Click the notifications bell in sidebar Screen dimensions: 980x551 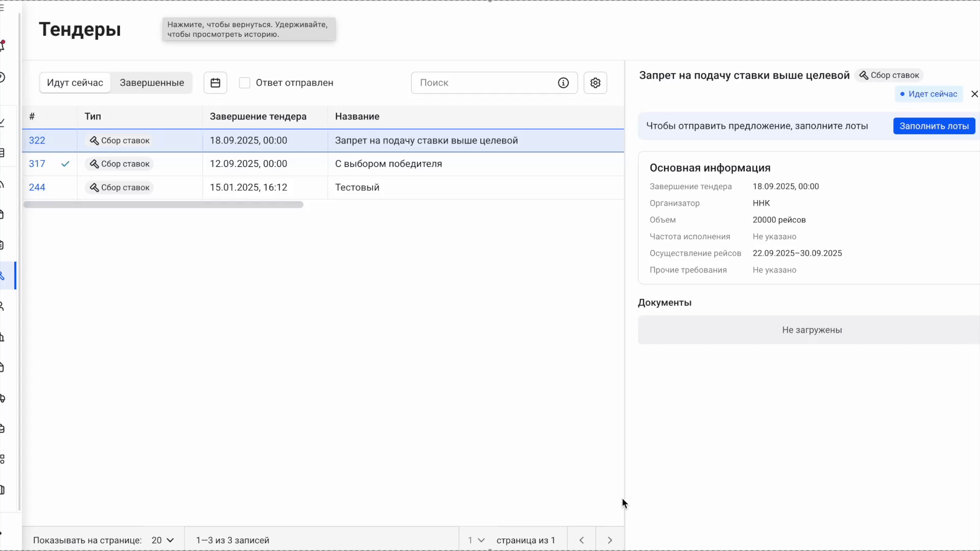[3, 46]
